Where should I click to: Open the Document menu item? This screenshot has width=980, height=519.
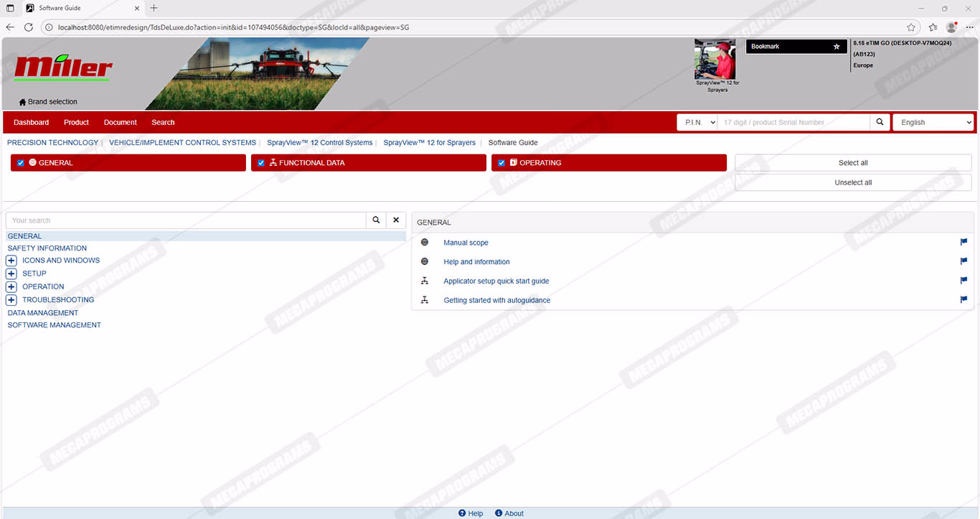(120, 123)
